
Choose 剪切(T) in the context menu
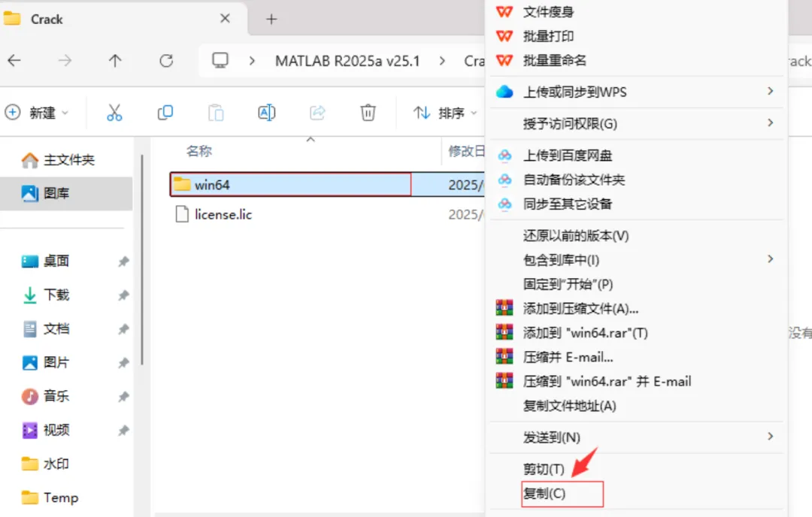[544, 469]
